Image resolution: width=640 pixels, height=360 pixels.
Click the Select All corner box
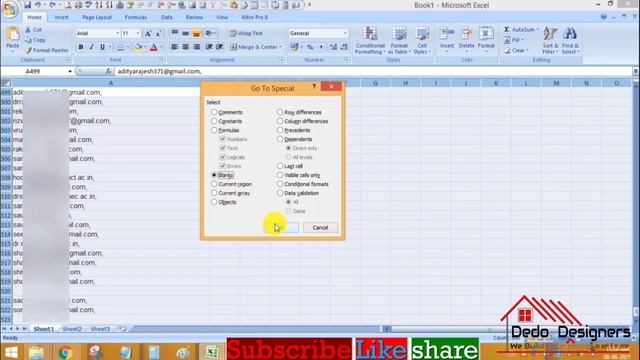click(x=6, y=83)
